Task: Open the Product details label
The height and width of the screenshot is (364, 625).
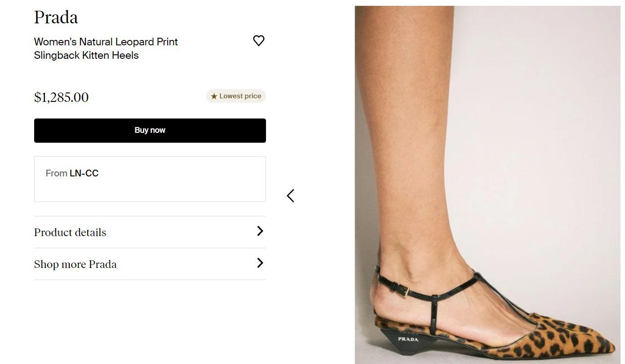Action: pos(70,232)
